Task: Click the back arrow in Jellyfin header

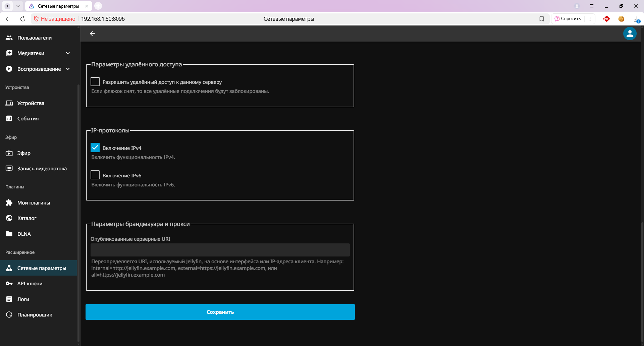Action: tap(92, 34)
